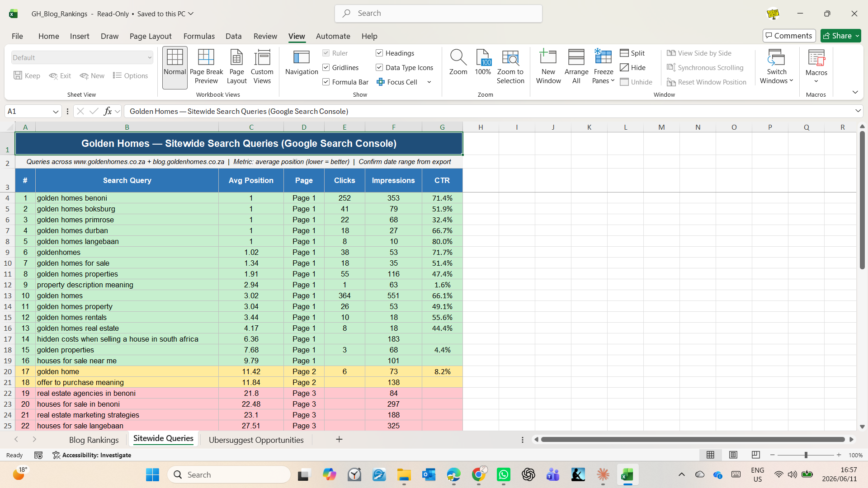Split the worksheet window
This screenshot has width=868, height=488.
click(632, 53)
